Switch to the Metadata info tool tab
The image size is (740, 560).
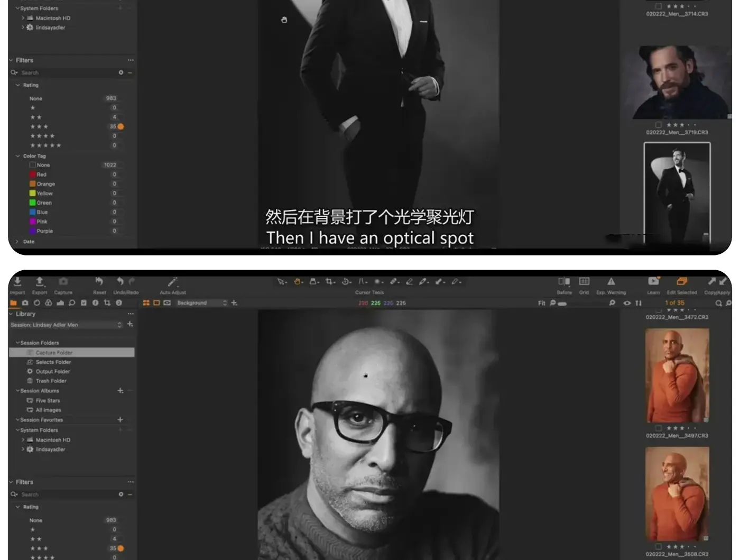(x=95, y=303)
